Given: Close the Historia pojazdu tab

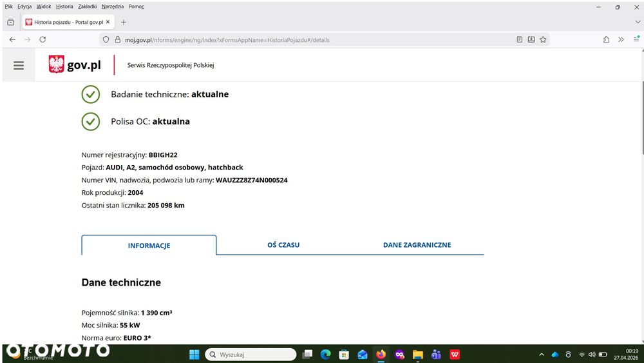Looking at the screenshot, I should pyautogui.click(x=108, y=22).
